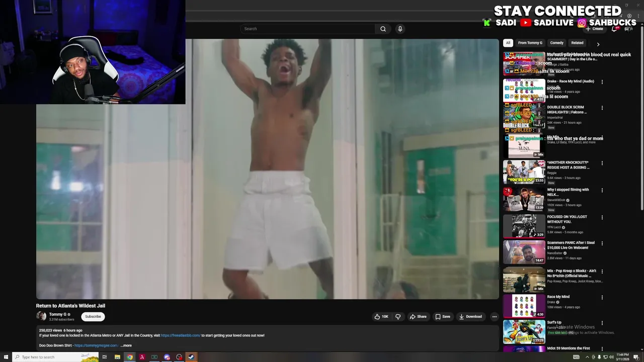Open the Surf's Up movie thumbnail

(524, 332)
